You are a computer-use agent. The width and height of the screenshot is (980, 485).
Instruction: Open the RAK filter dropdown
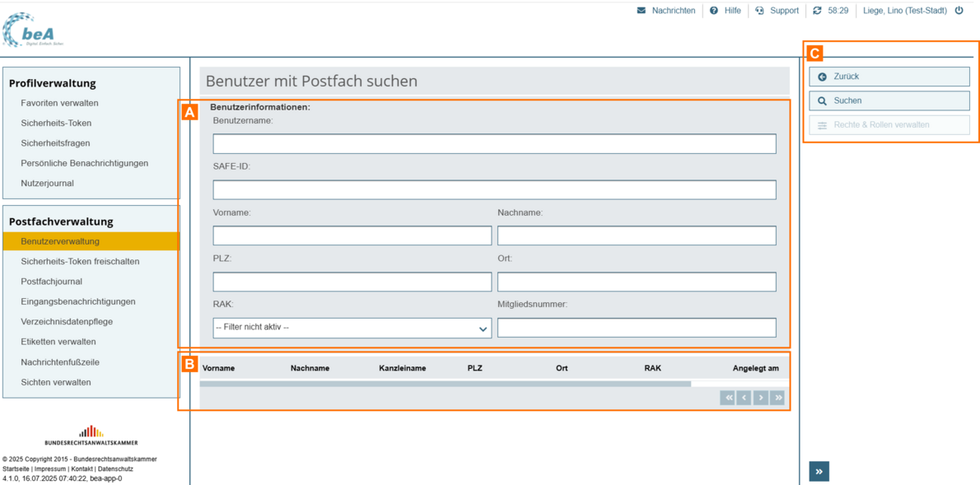(x=352, y=328)
